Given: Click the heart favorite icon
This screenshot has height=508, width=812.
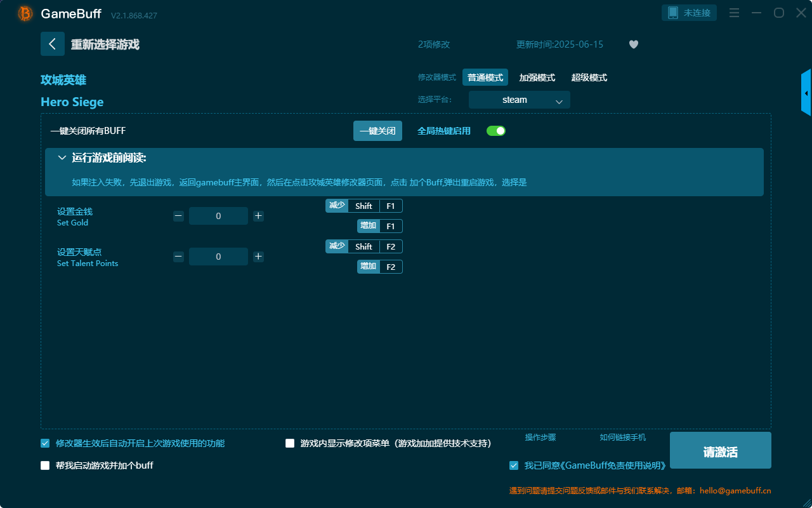Looking at the screenshot, I should point(634,44).
